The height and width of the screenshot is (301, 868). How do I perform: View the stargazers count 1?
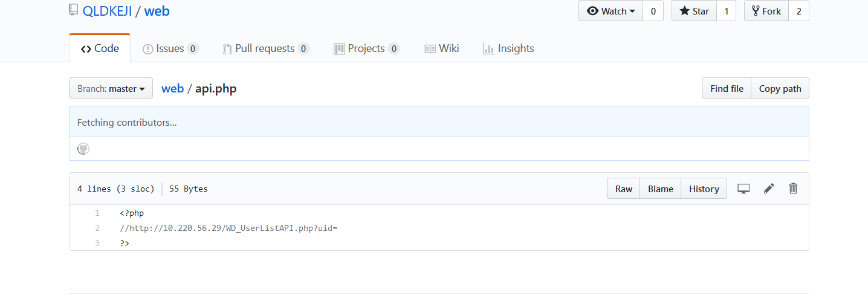coord(726,11)
